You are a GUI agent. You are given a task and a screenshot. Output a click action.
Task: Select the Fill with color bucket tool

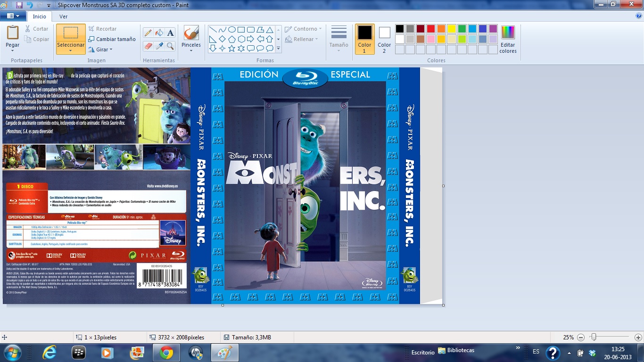tap(159, 33)
